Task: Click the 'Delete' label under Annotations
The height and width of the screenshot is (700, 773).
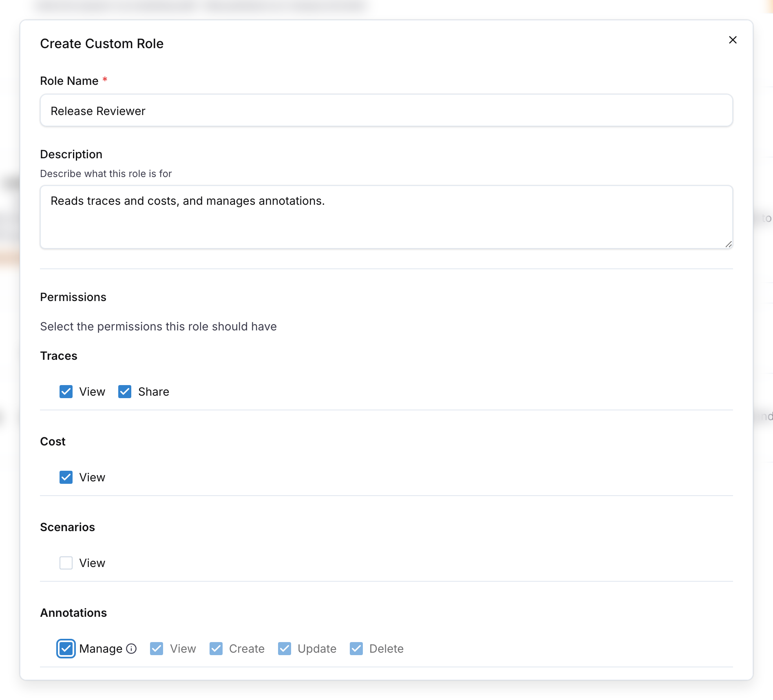Action: (386, 649)
